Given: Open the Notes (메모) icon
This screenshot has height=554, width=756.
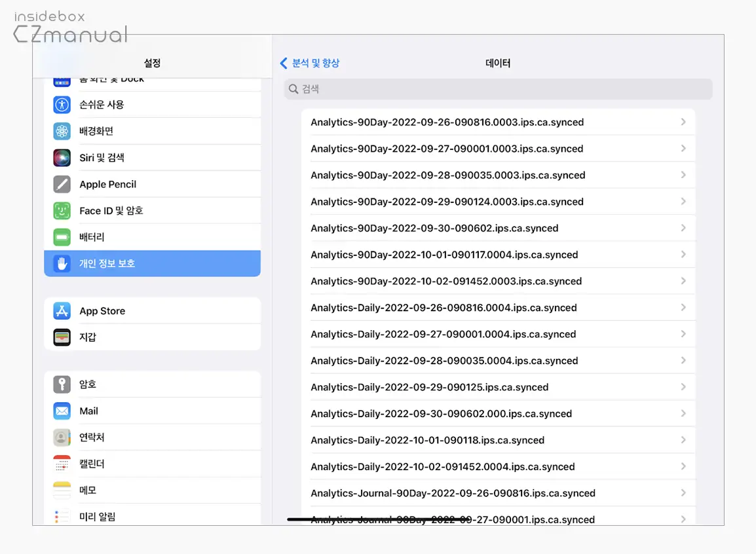Looking at the screenshot, I should [x=62, y=490].
